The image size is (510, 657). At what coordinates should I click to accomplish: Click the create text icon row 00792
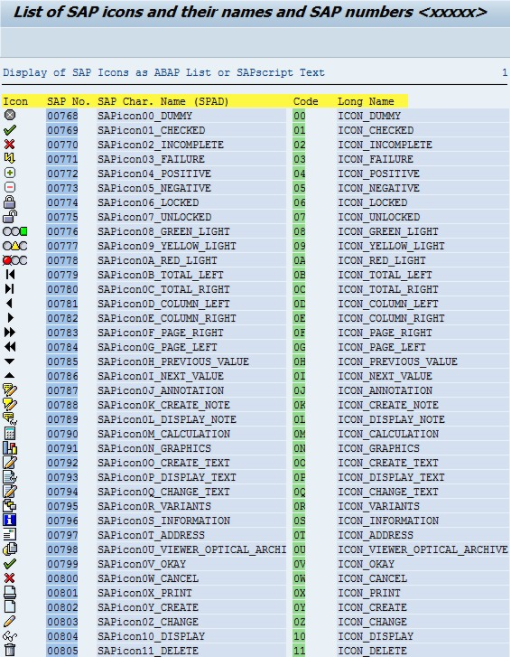click(10, 462)
